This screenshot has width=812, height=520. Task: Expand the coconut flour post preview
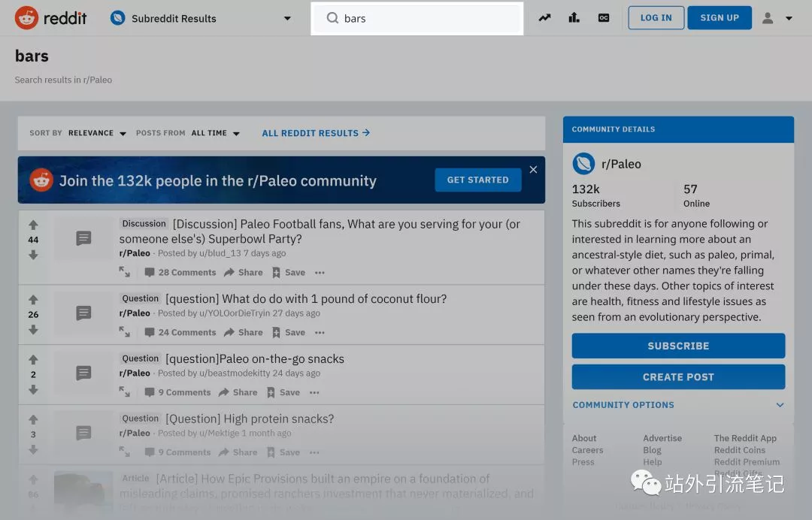[124, 332]
